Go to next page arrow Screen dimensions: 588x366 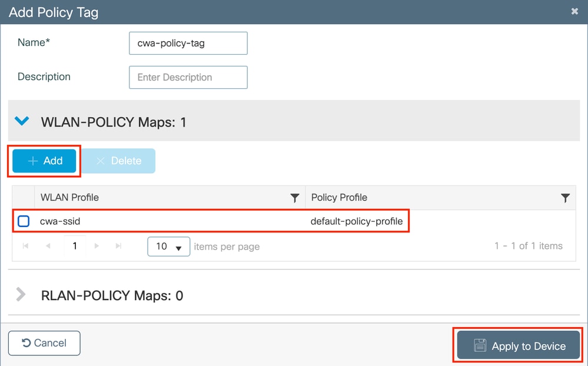97,246
